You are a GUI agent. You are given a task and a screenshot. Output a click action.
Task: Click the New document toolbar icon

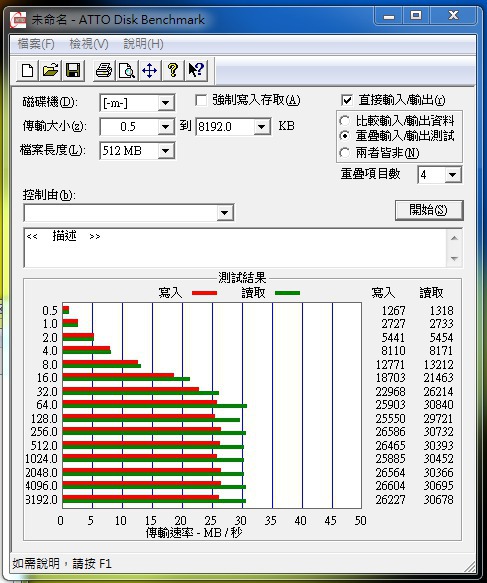[28, 70]
